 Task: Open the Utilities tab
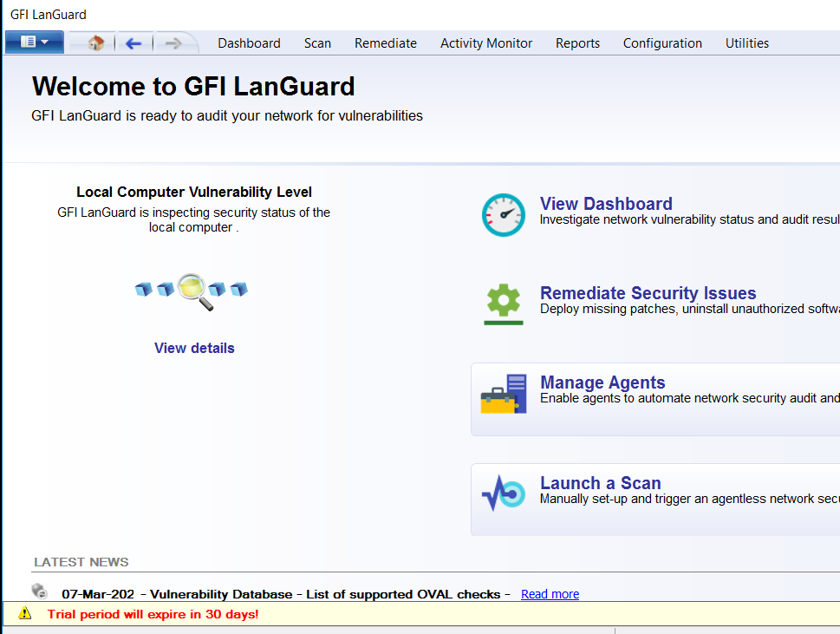coord(747,43)
